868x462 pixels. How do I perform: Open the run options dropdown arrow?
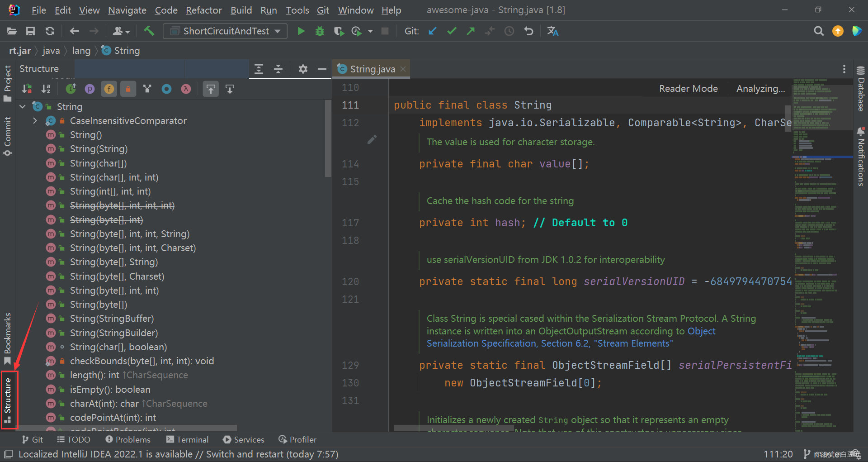[370, 31]
